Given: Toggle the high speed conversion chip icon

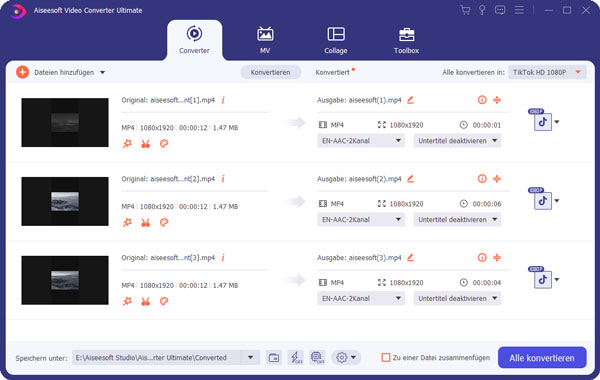Looking at the screenshot, I should [x=317, y=358].
